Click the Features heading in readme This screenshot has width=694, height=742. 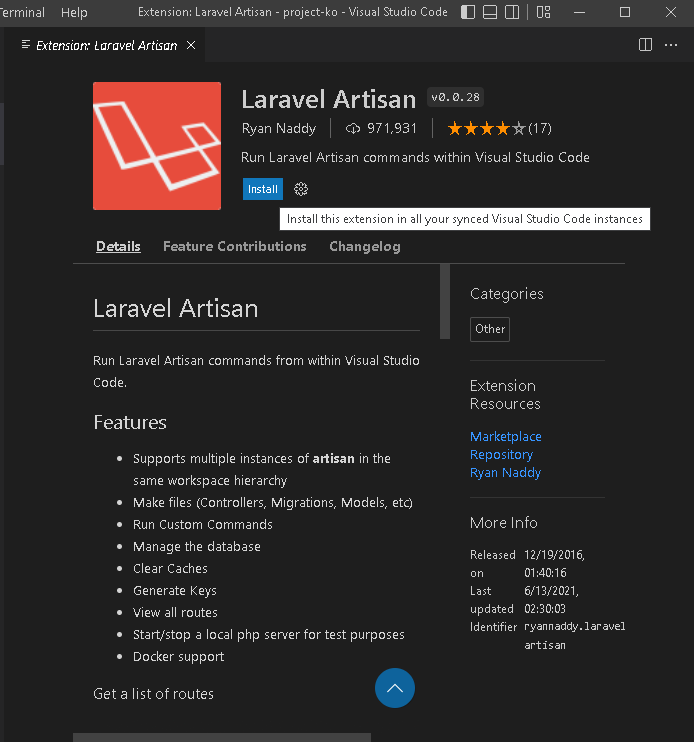pos(130,422)
